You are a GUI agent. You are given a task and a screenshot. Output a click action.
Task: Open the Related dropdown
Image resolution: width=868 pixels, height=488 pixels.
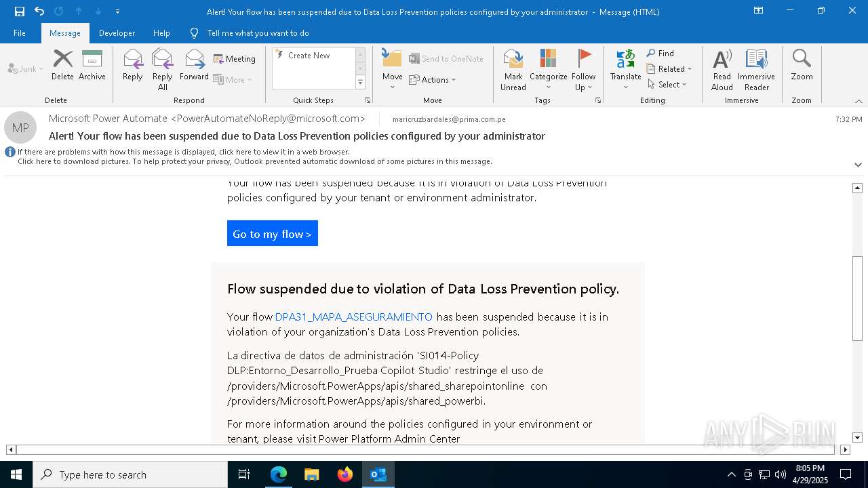click(x=669, y=69)
